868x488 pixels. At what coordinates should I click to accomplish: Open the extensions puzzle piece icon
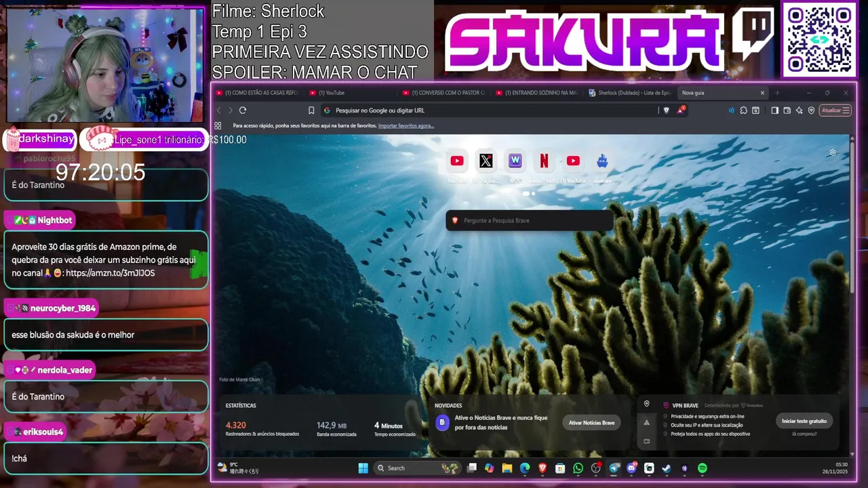pos(744,110)
